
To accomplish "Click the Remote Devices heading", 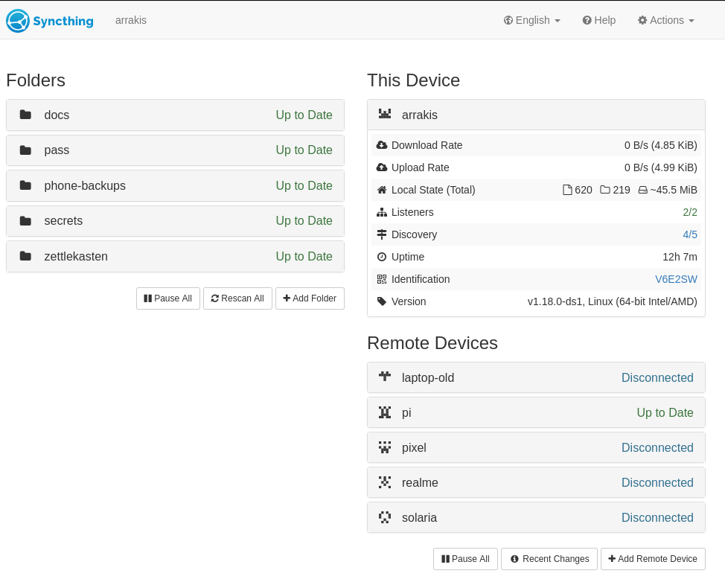I will [432, 343].
